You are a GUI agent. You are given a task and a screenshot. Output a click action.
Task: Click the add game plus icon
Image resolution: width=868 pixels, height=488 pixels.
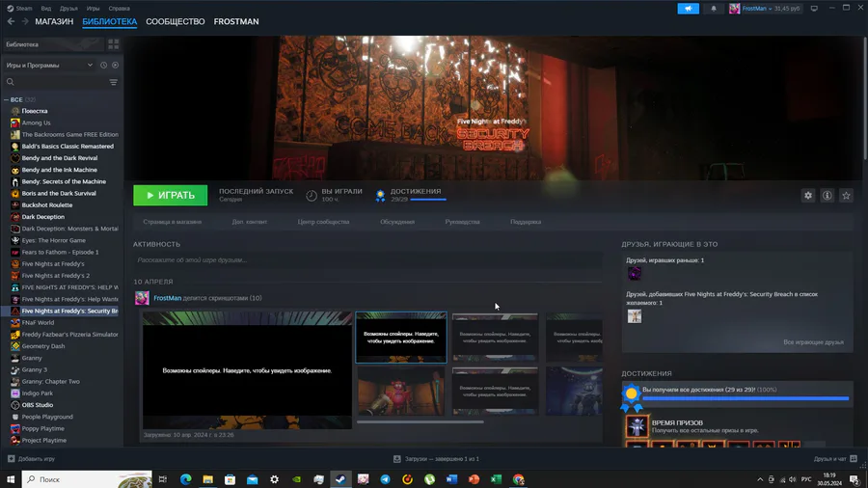11,459
